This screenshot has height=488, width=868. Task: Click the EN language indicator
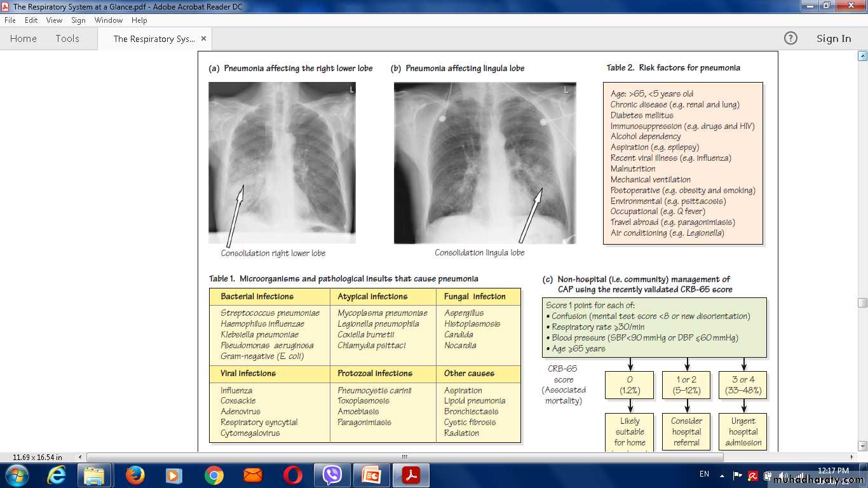tap(704, 474)
